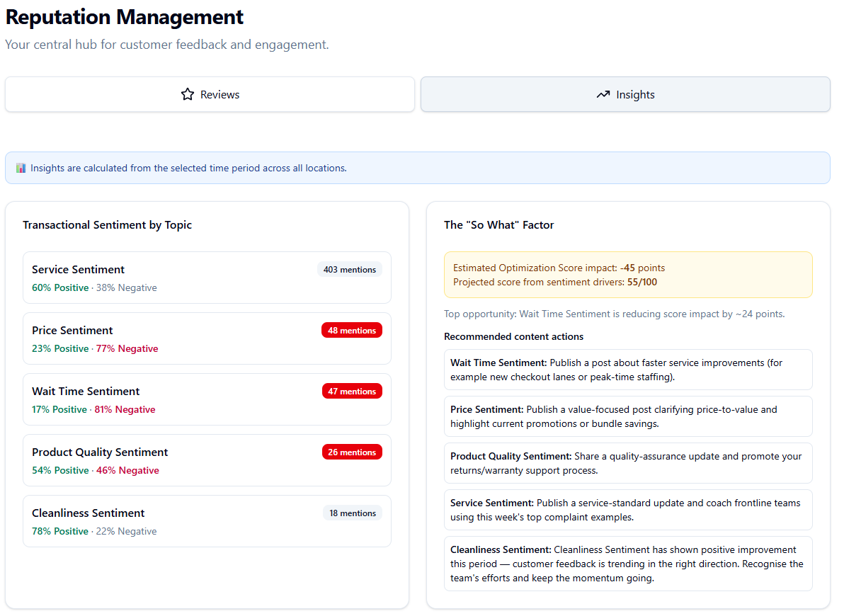This screenshot has width=844, height=616.
Task: Click the 403 mentions badge
Action: (350, 269)
